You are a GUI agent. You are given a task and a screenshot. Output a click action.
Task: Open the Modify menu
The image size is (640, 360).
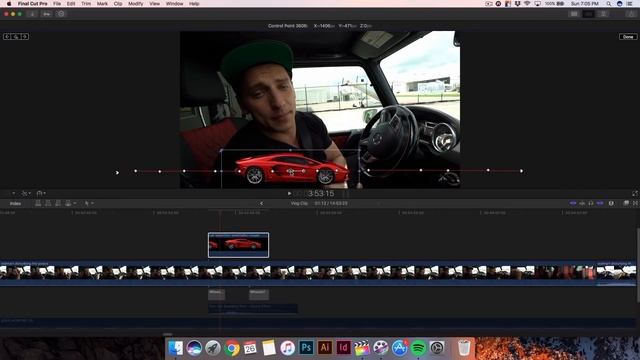point(136,4)
